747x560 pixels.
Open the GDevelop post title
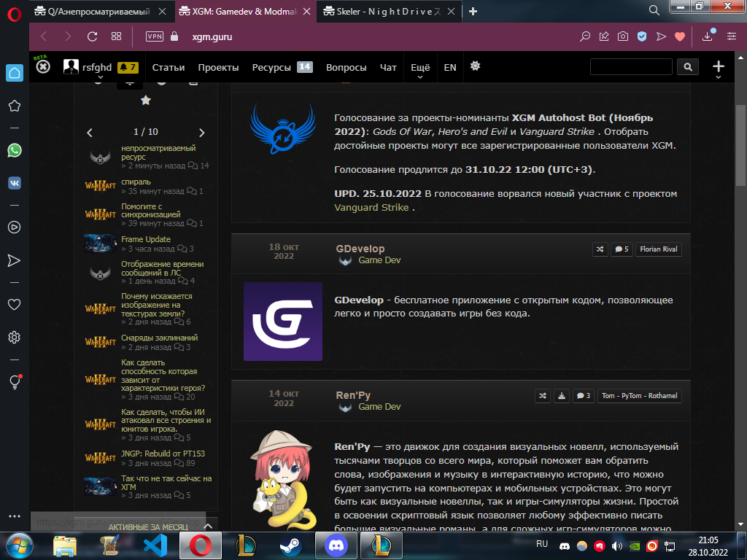tap(360, 249)
